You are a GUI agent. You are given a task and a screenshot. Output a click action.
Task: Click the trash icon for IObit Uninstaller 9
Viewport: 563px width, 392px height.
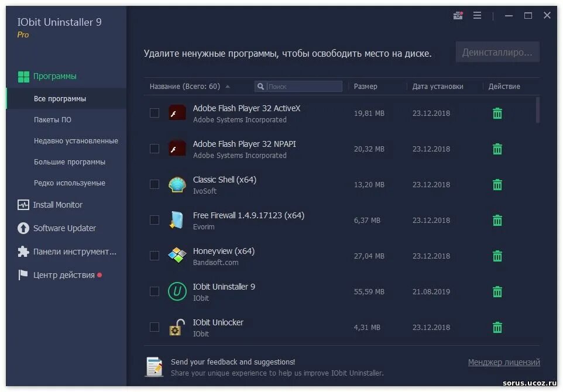[x=497, y=291]
